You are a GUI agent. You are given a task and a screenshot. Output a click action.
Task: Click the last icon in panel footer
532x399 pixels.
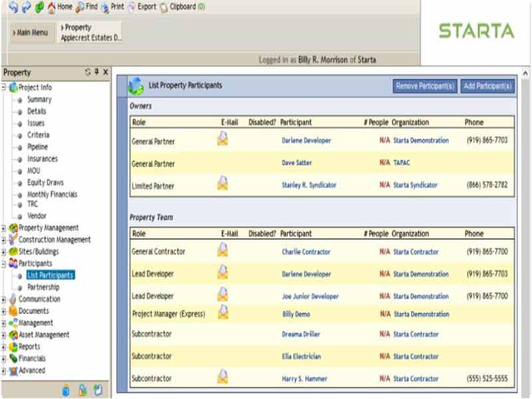[x=98, y=390]
